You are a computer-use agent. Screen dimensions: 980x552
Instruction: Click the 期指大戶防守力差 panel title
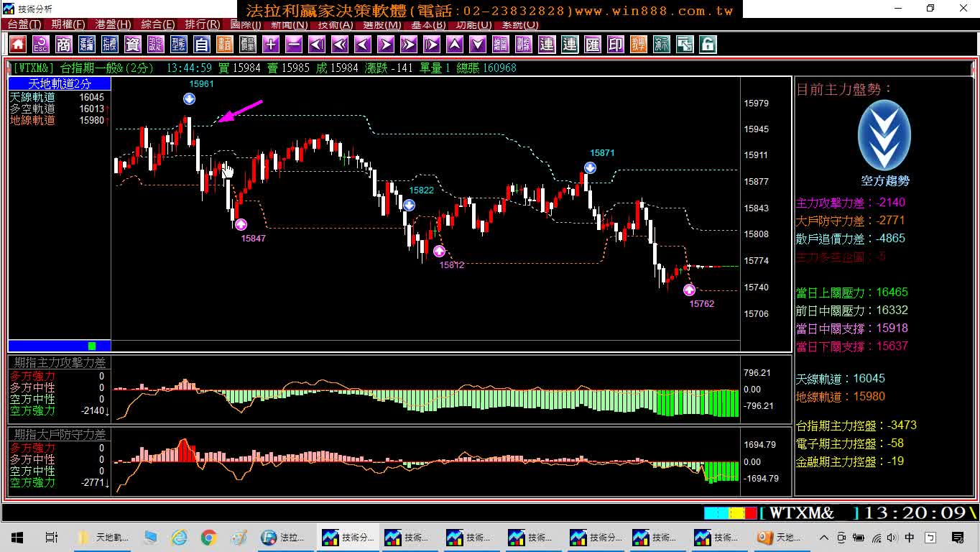tap(60, 435)
